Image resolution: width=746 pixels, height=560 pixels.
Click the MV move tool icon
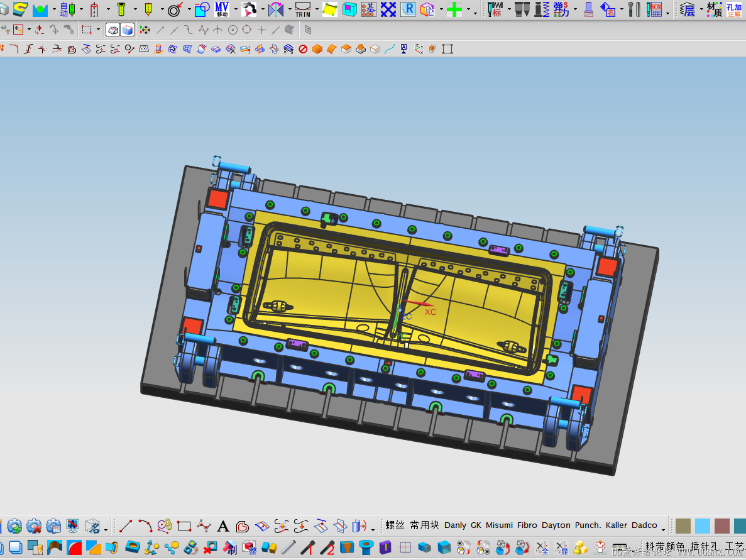(x=222, y=9)
